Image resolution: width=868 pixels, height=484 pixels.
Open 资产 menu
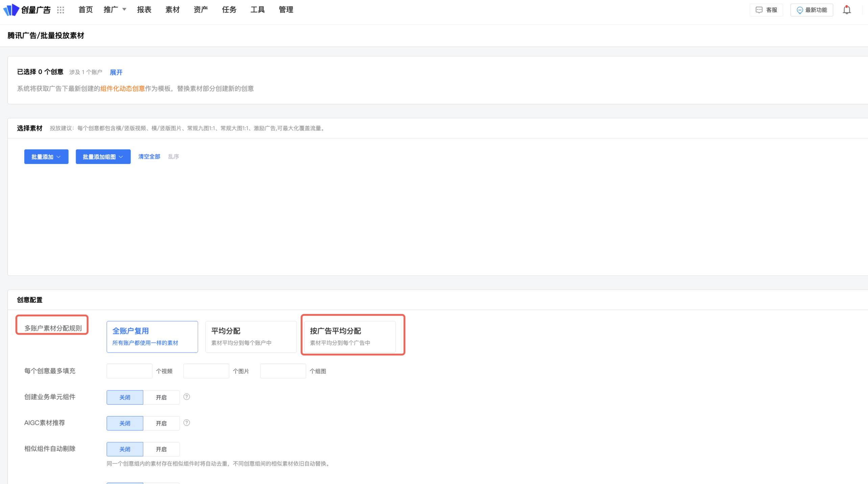[201, 10]
